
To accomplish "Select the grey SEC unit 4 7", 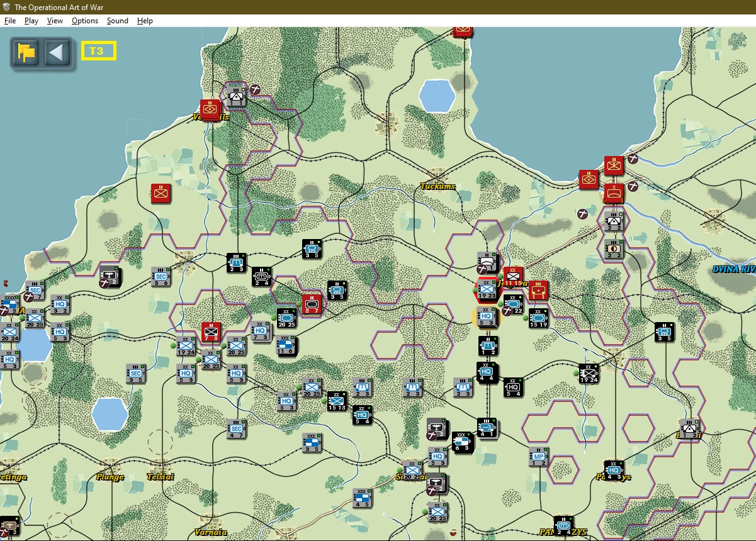I will (236, 428).
